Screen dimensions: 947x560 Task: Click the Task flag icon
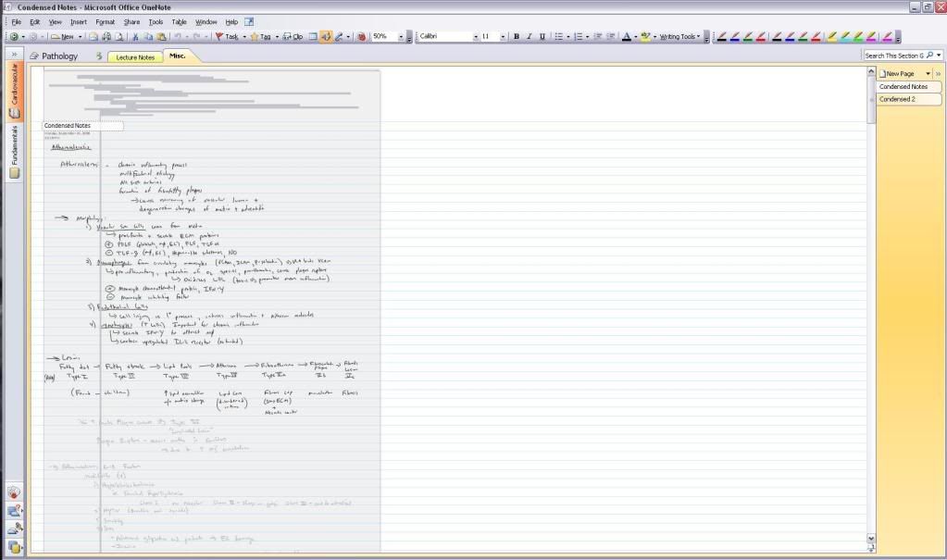coord(226,37)
